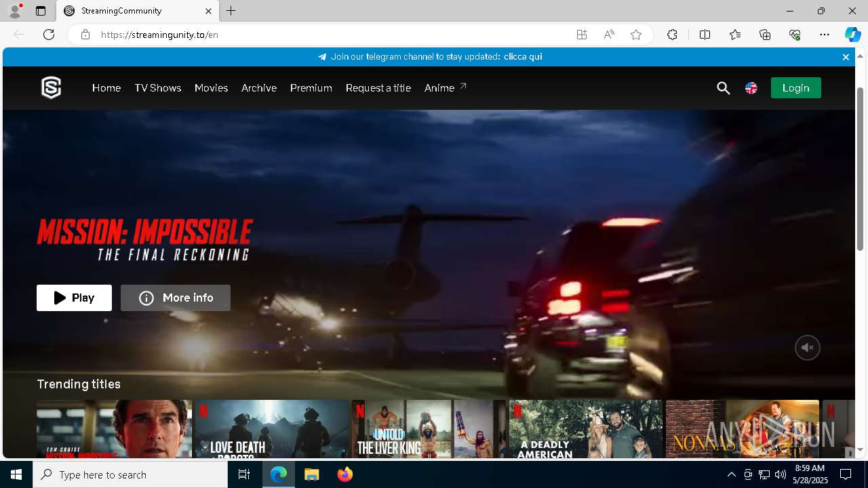Open the Premium page

[311, 88]
